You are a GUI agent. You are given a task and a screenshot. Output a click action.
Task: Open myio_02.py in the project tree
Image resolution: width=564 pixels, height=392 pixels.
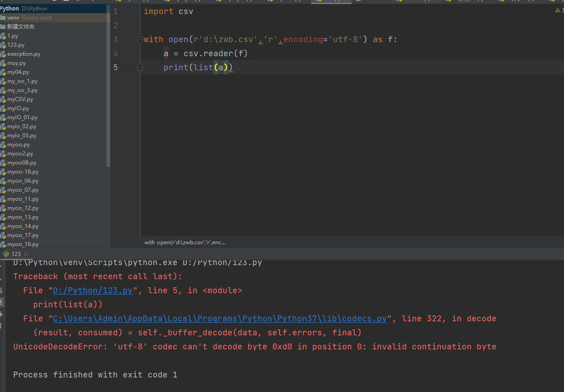click(x=22, y=126)
